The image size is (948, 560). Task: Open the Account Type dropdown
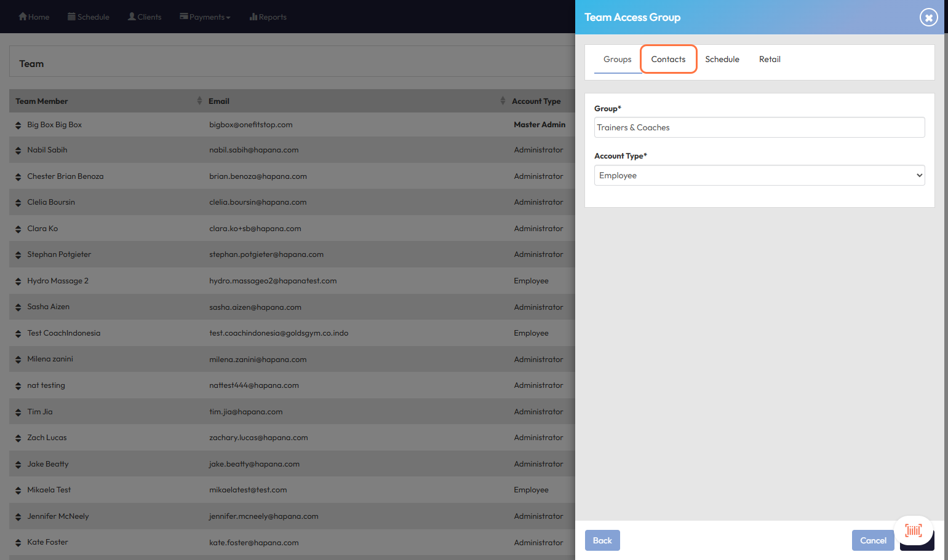pyautogui.click(x=759, y=175)
